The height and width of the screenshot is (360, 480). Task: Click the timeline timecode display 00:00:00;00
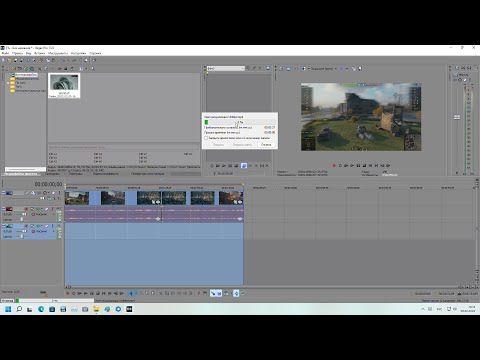[x=48, y=184]
